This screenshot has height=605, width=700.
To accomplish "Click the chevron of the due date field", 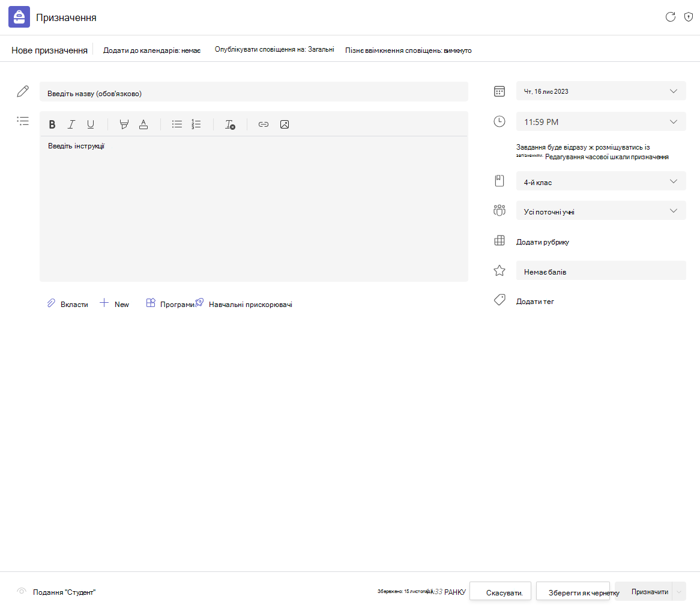I will [673, 91].
